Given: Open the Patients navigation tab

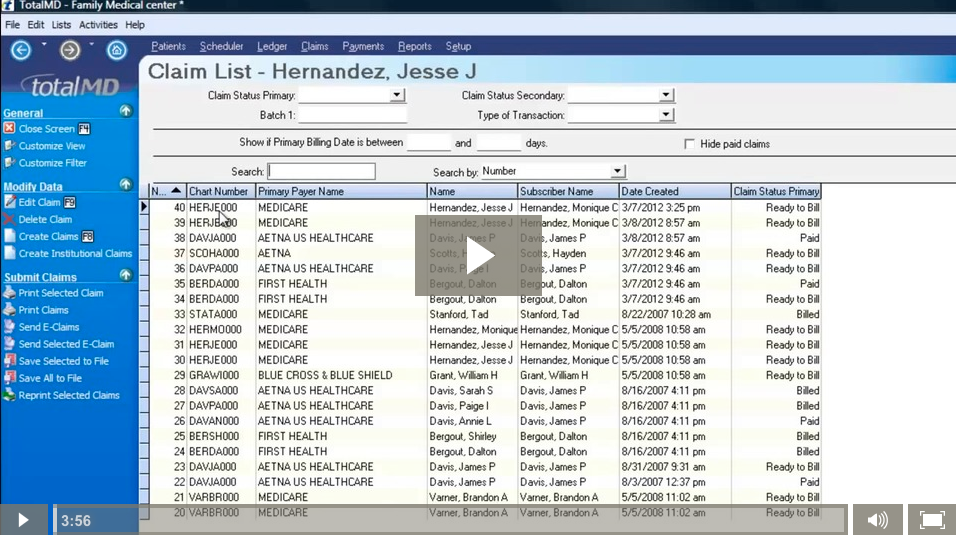Looking at the screenshot, I should point(168,46).
